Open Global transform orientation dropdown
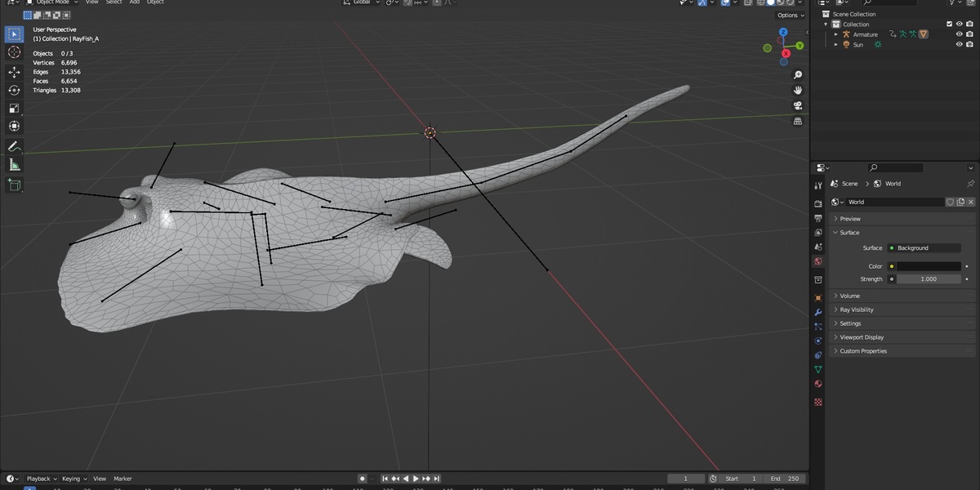980x490 pixels. point(360,2)
